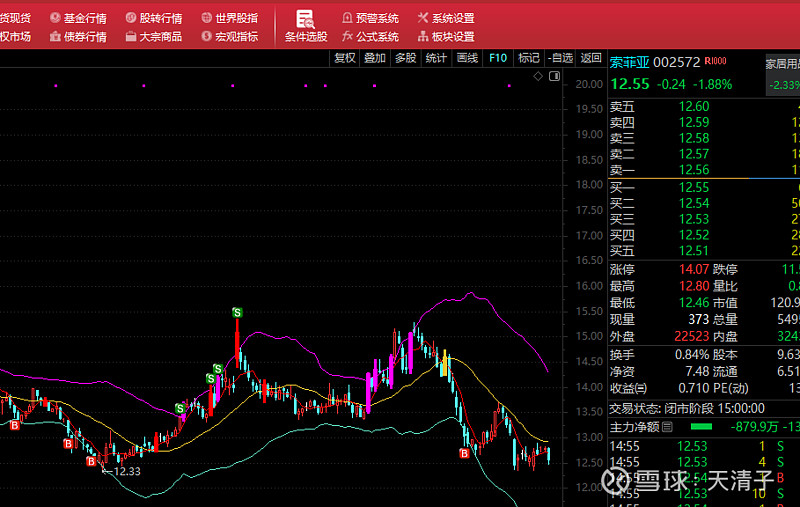Remove stock via -自选 button
The image size is (800, 507).
point(560,58)
